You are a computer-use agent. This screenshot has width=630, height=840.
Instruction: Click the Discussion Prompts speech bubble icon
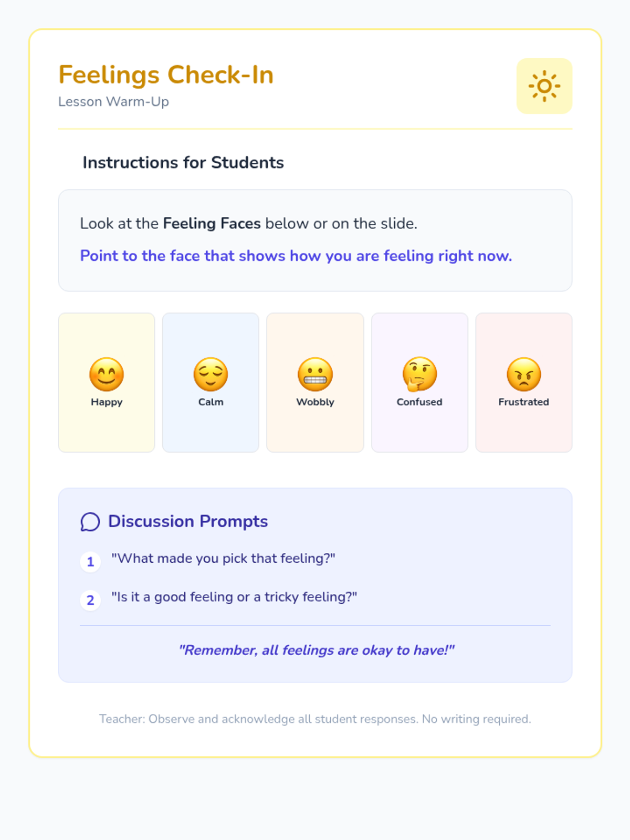tap(90, 522)
